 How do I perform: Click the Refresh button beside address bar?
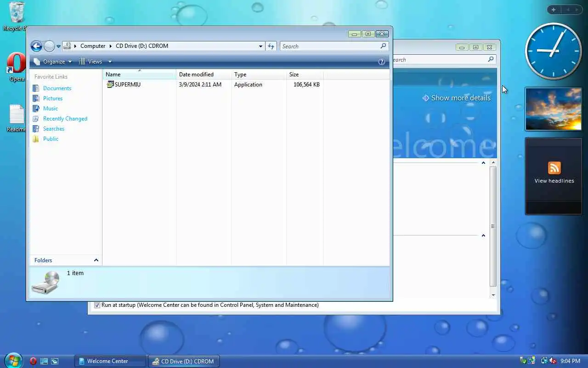[271, 46]
